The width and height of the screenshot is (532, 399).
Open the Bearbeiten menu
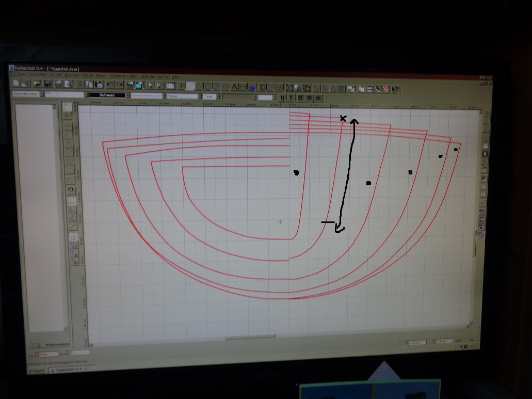pyautogui.click(x=38, y=75)
